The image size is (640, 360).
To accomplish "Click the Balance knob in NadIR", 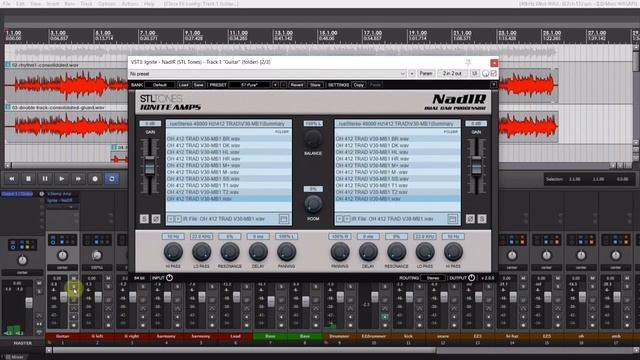I will pyautogui.click(x=313, y=140).
